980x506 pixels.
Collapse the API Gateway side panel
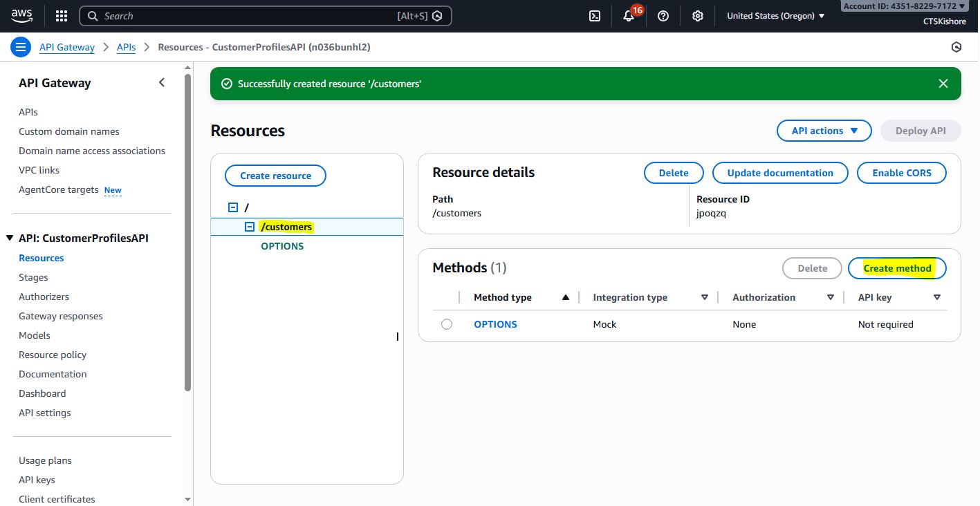point(162,83)
